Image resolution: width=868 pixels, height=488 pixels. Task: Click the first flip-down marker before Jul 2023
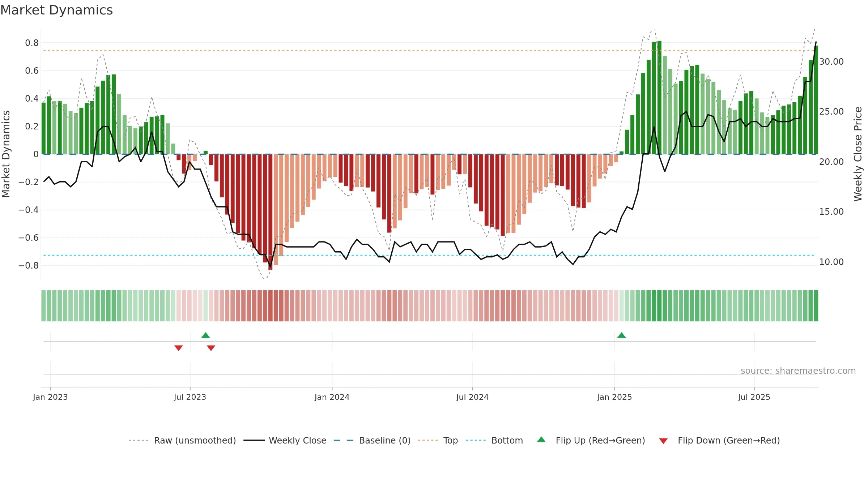tap(179, 348)
